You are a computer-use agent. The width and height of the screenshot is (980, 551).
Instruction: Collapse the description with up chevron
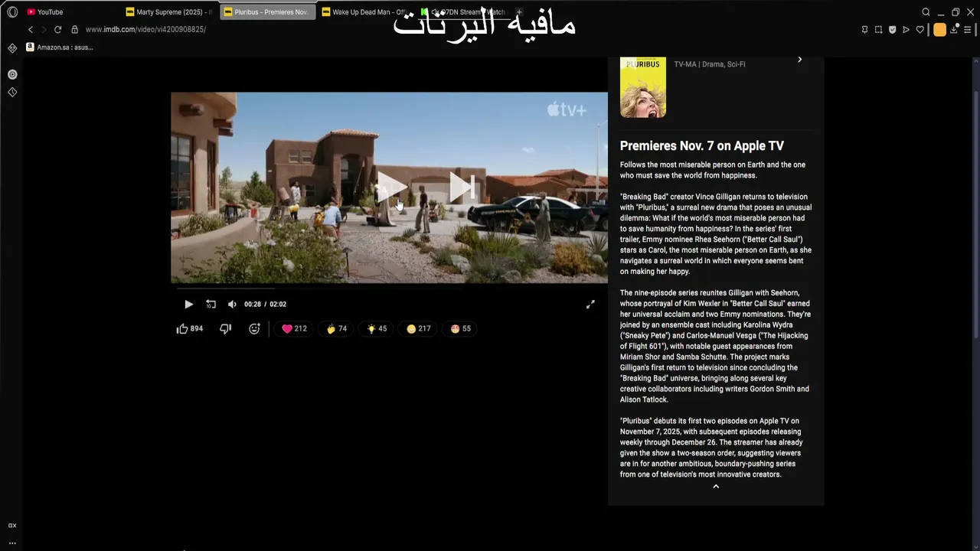coord(716,487)
